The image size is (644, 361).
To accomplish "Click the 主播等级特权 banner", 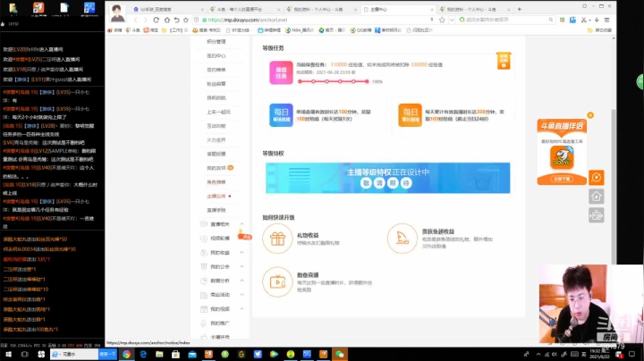I will [387, 178].
